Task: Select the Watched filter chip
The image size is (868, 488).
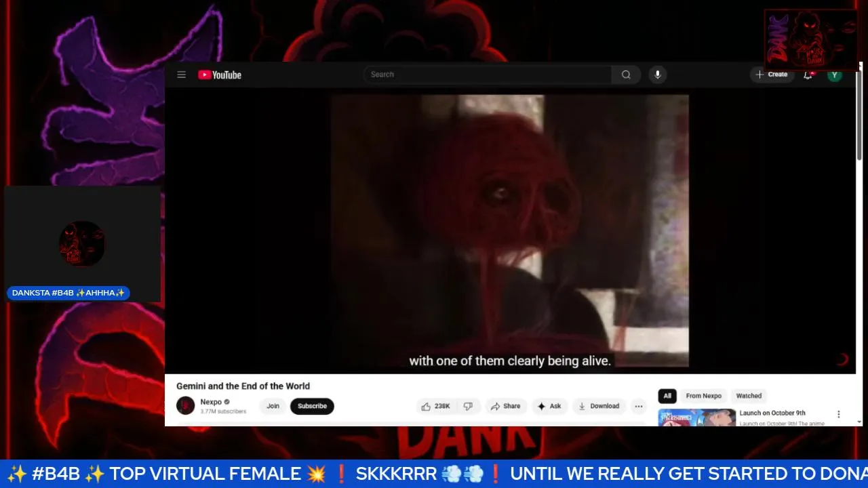Action: (749, 396)
